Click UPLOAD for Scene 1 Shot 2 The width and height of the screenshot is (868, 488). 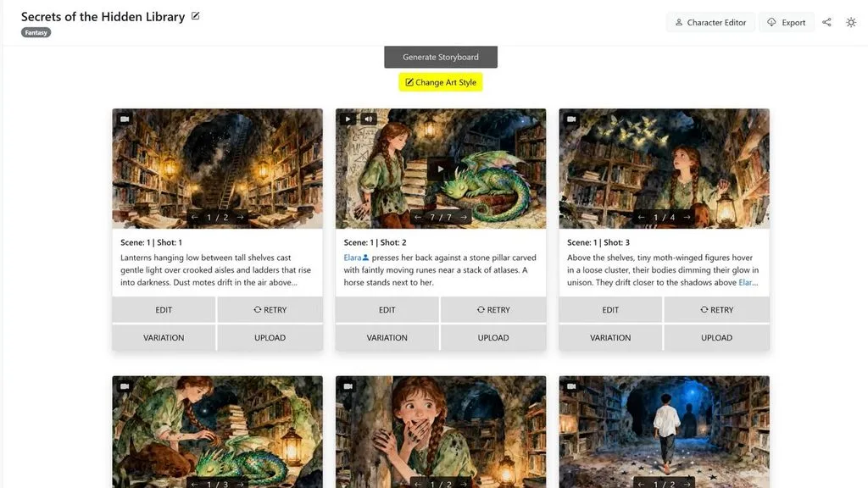click(494, 337)
